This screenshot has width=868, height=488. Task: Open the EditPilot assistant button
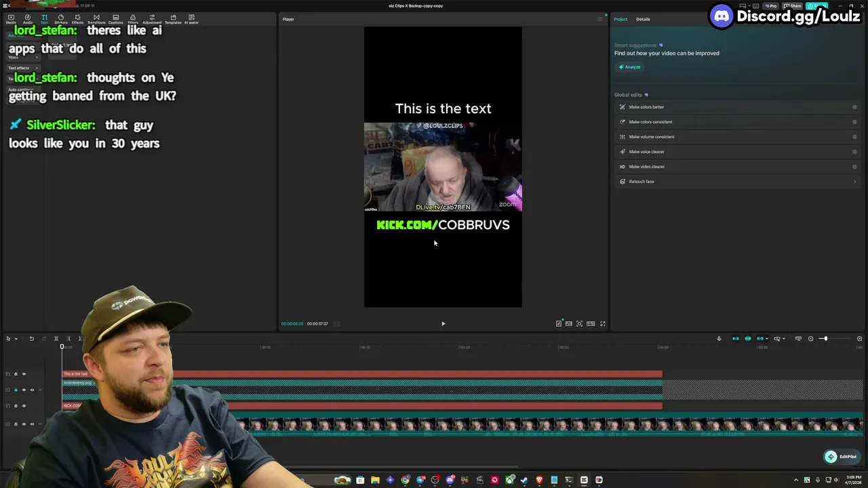(840, 457)
